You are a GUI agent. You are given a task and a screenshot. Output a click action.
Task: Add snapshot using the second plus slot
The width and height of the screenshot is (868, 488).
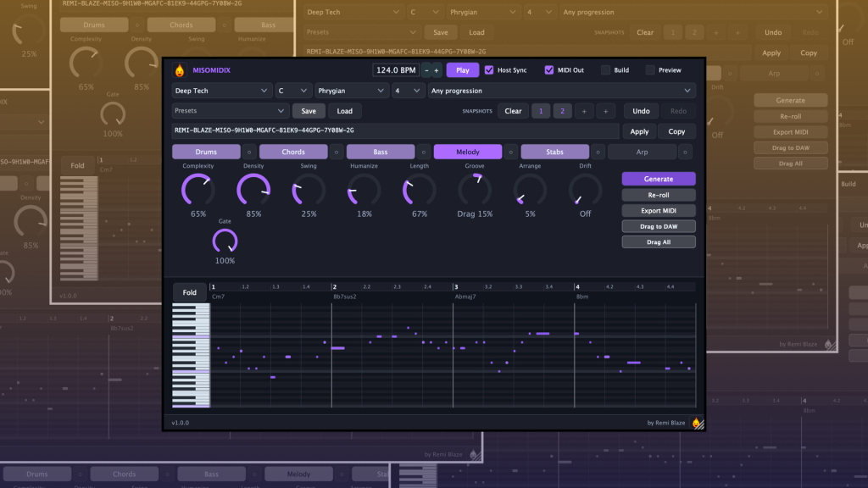(x=605, y=111)
